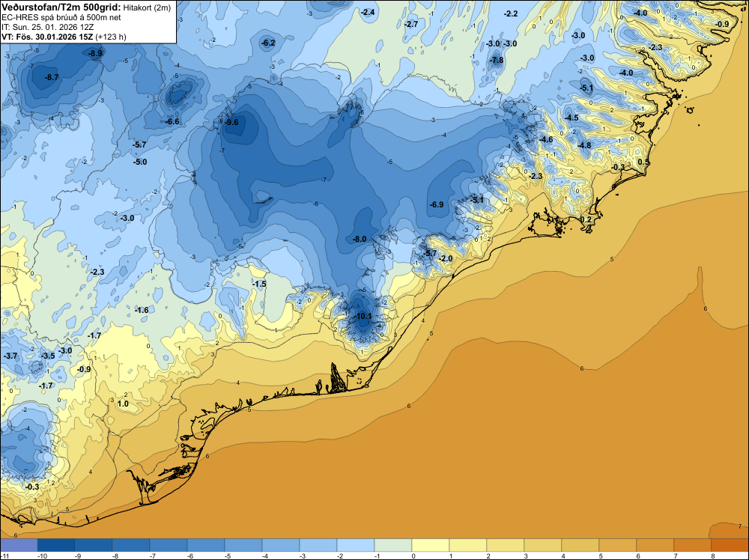The height and width of the screenshot is (560, 749).
Task: Click the -2.0 temperature label
Action: pyautogui.click(x=446, y=258)
